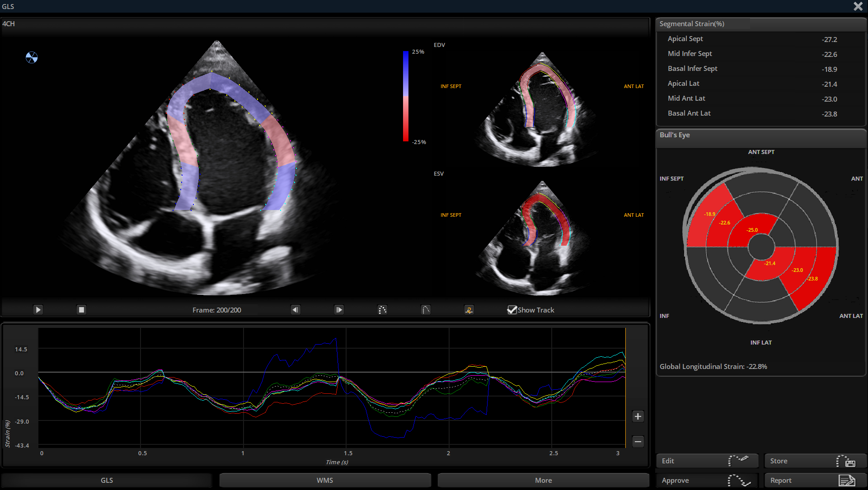Click the orientation marker icon in 4CH view
This screenshot has width=868, height=490.
[32, 57]
